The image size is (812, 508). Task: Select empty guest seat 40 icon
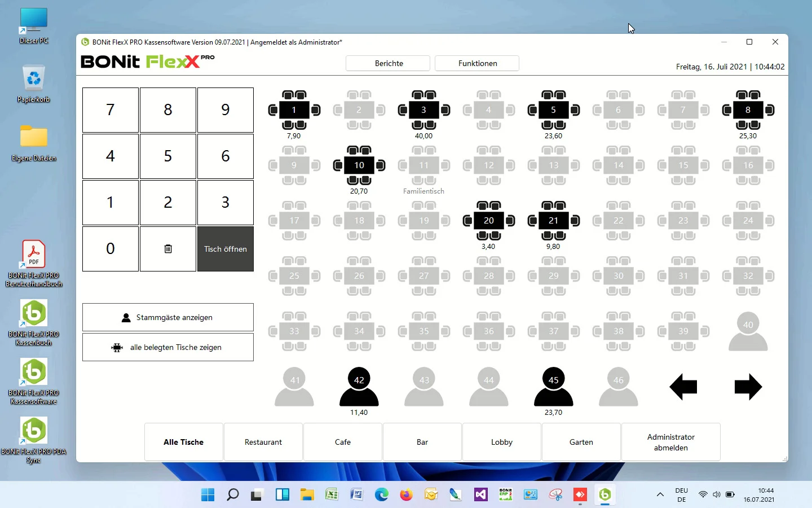click(748, 331)
